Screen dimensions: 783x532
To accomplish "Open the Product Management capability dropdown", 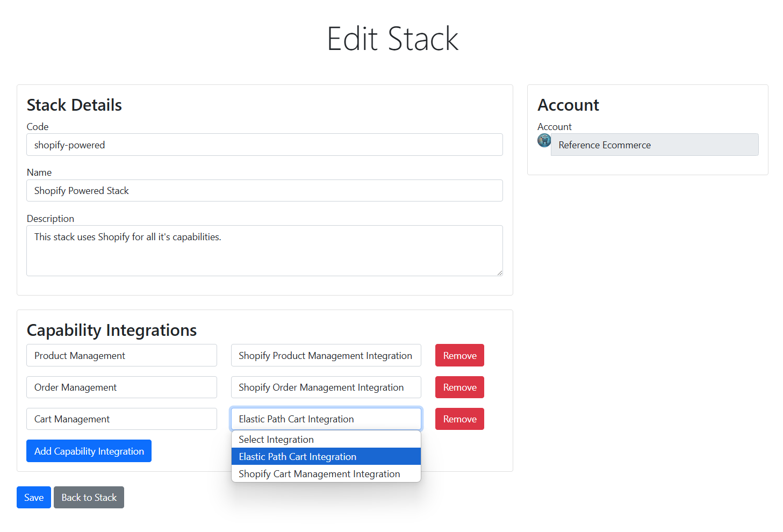I will pyautogui.click(x=121, y=356).
